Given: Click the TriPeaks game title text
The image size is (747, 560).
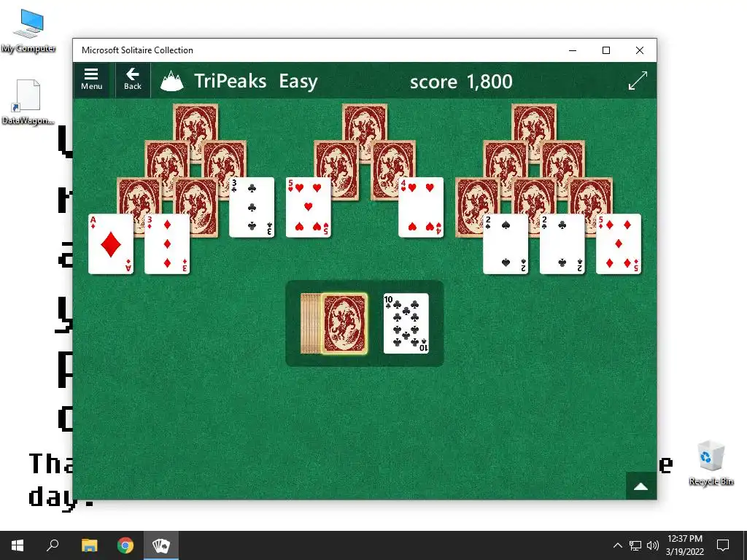Looking at the screenshot, I should [x=230, y=81].
